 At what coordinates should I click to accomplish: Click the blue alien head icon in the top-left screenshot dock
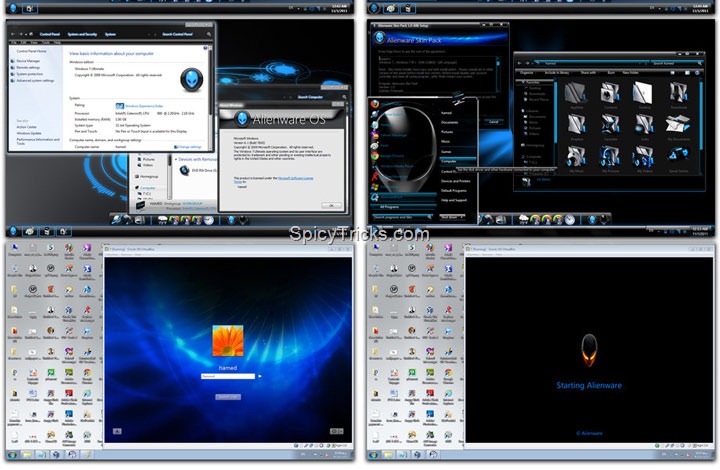point(231,220)
